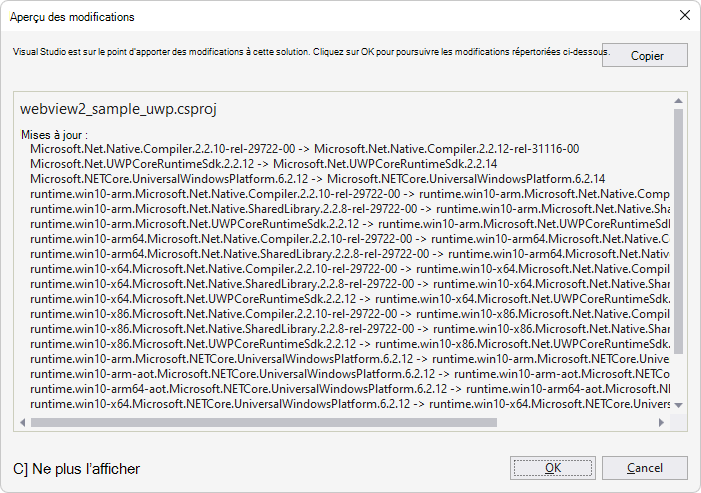This screenshot has height=493, width=701.
Task: Select runtime.win10-x86 UWPCoreRuntimeSdk line
Action: point(350,344)
